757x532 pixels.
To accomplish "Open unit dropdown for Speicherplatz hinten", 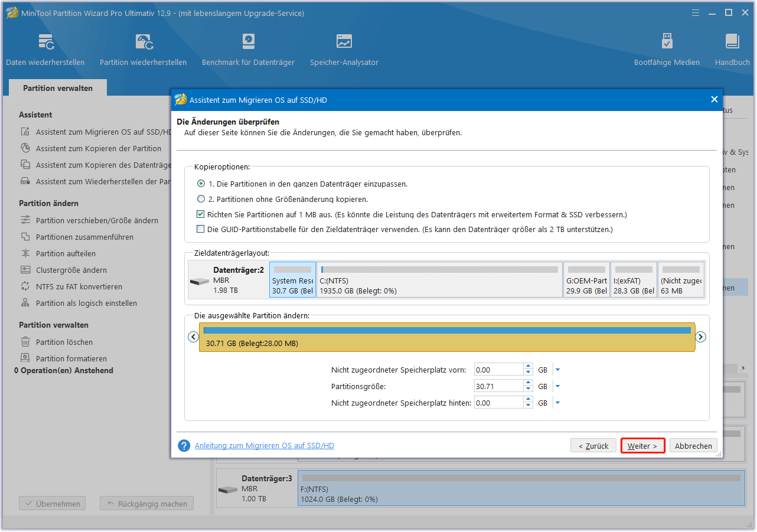I will click(x=557, y=403).
